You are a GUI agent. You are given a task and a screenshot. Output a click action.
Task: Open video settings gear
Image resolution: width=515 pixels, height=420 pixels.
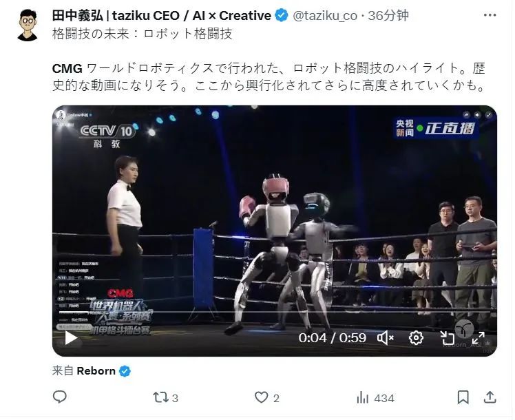416,338
